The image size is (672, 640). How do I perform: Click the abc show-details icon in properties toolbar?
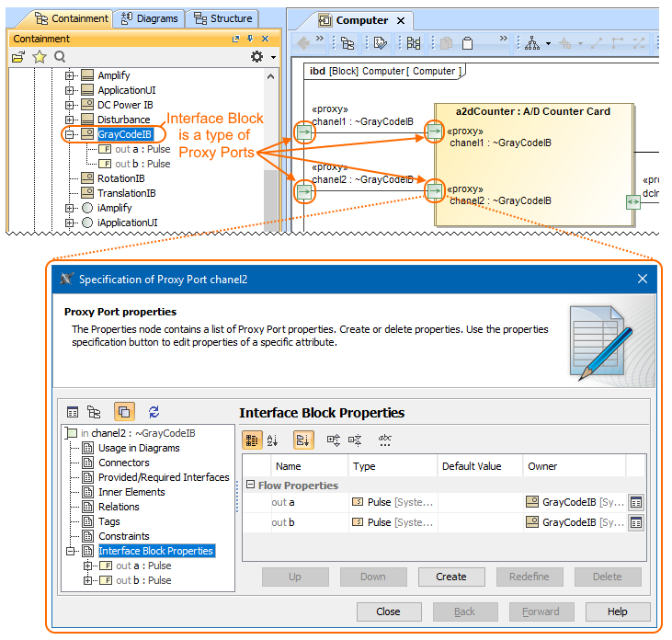[x=385, y=440]
